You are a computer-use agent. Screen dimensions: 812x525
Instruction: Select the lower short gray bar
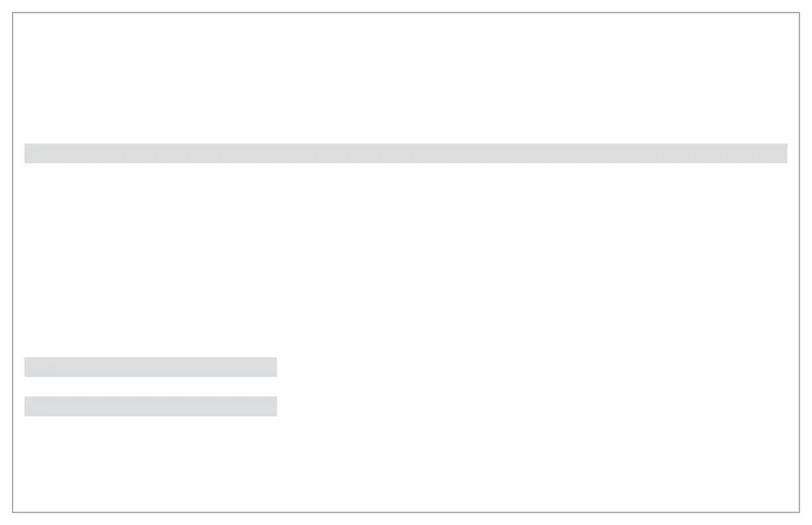151,406
